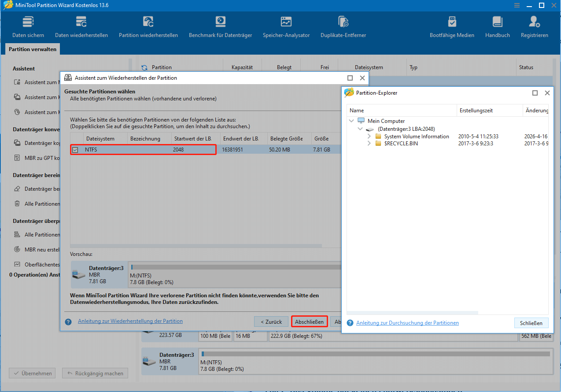Close the Partition-Explorer window
Image resolution: width=561 pixels, height=392 pixels.
point(547,93)
